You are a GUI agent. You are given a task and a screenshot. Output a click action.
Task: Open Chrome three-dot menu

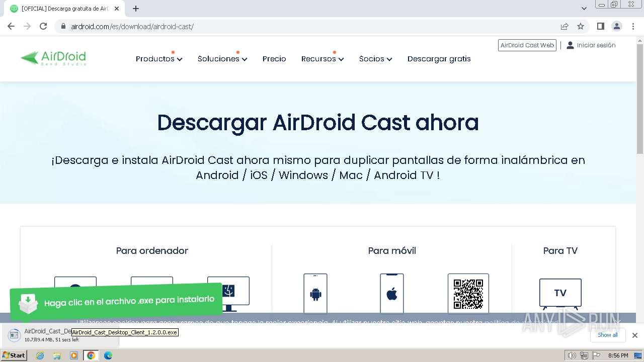click(x=632, y=26)
